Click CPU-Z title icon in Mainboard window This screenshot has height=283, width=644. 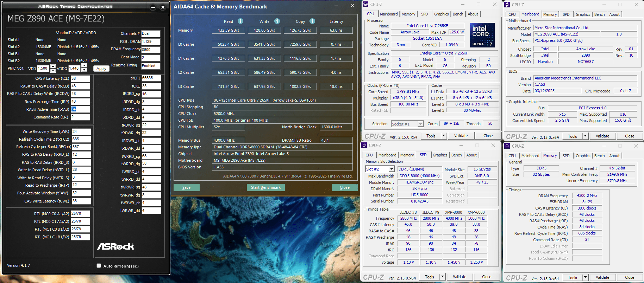507,5
